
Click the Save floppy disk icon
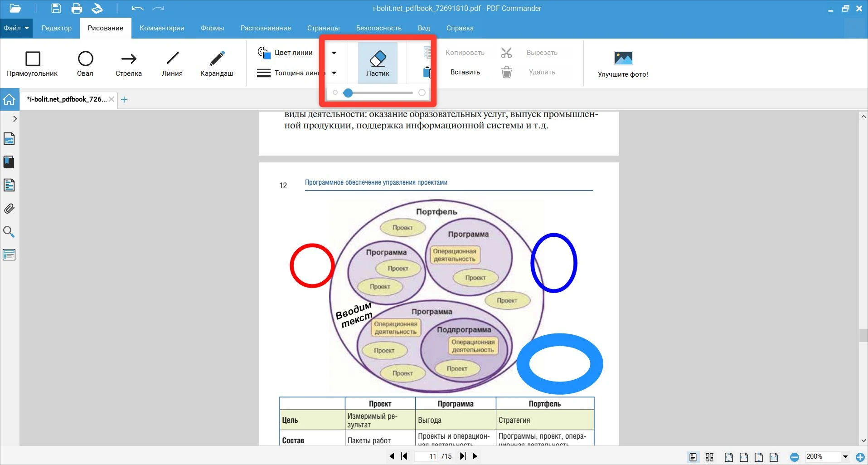tap(56, 9)
